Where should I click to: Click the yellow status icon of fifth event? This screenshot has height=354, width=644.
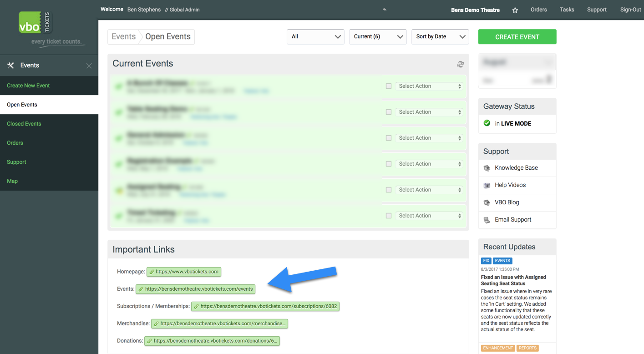point(119,190)
